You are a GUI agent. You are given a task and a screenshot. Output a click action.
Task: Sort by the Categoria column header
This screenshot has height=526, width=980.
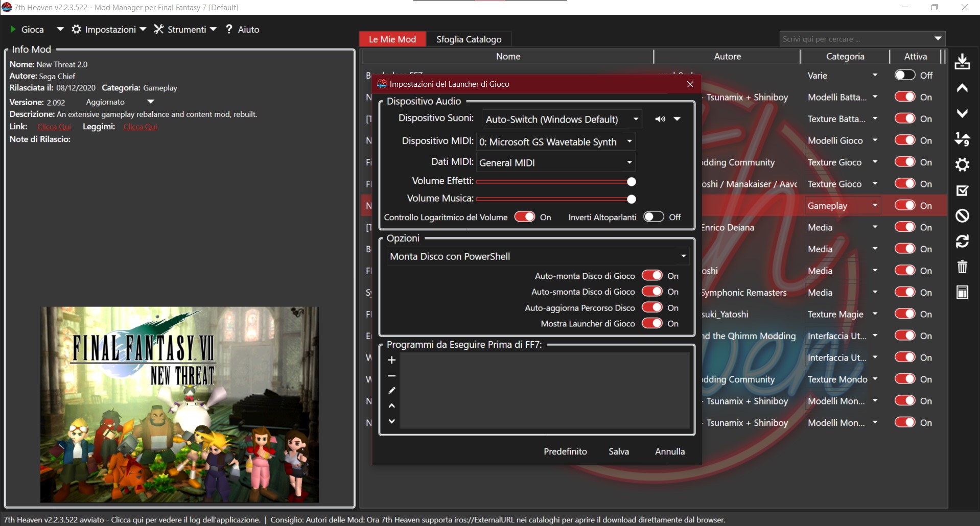pos(845,56)
